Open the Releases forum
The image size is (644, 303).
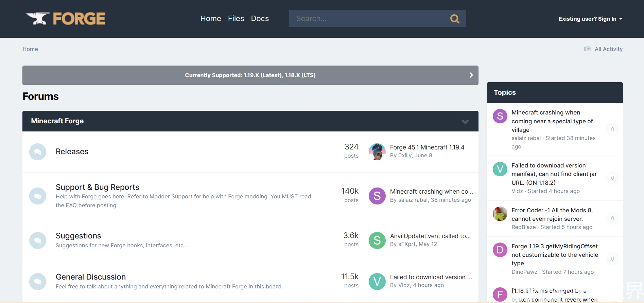pos(72,151)
